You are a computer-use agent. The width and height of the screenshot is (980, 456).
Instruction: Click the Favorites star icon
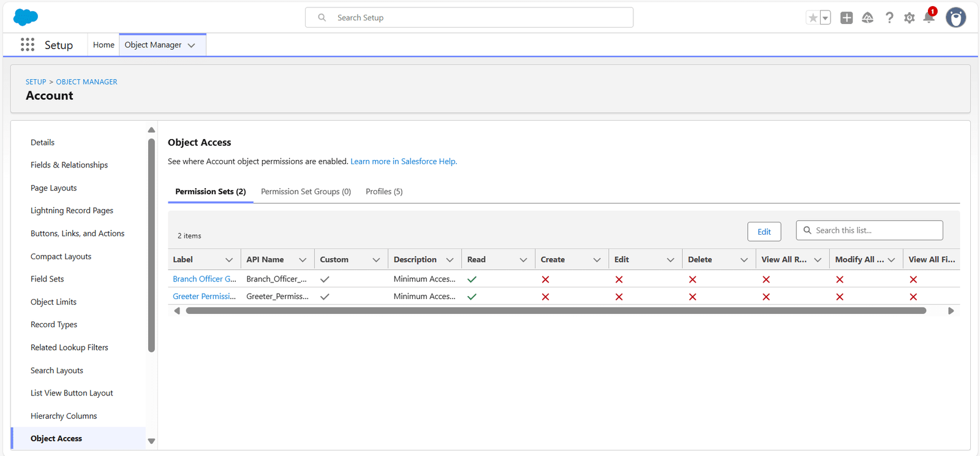[813, 18]
